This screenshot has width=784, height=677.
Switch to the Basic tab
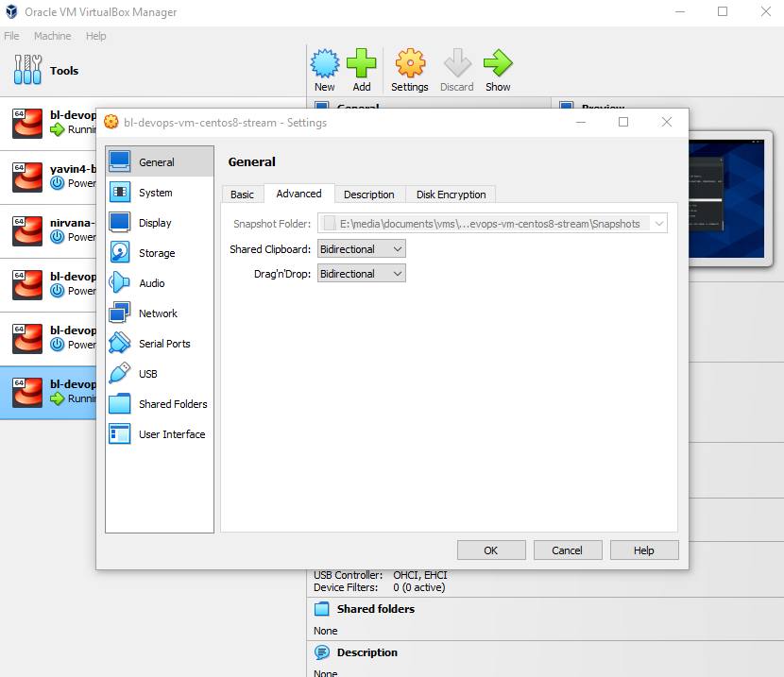[x=242, y=195]
